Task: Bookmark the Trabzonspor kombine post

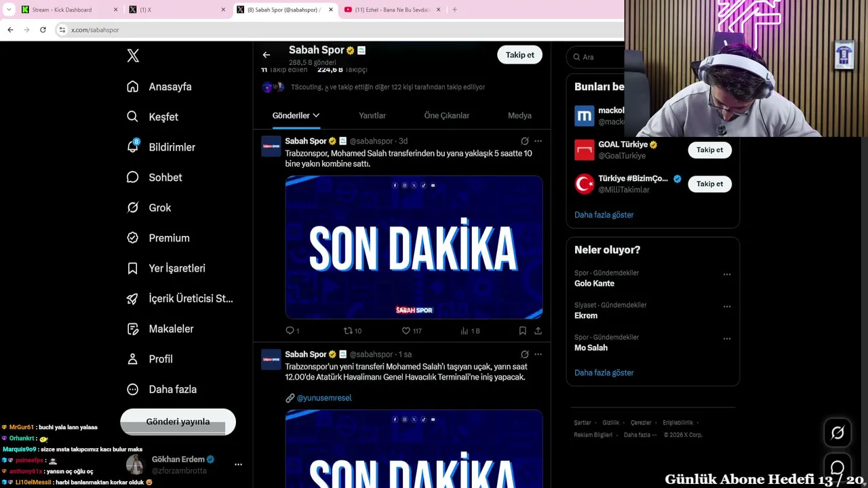Action: pyautogui.click(x=522, y=331)
